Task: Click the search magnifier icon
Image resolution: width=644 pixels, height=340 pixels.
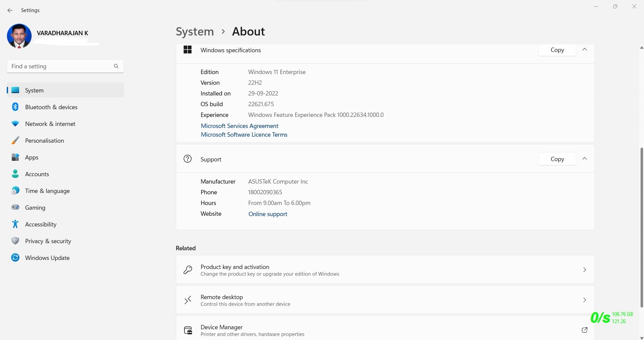Action: coord(116,66)
